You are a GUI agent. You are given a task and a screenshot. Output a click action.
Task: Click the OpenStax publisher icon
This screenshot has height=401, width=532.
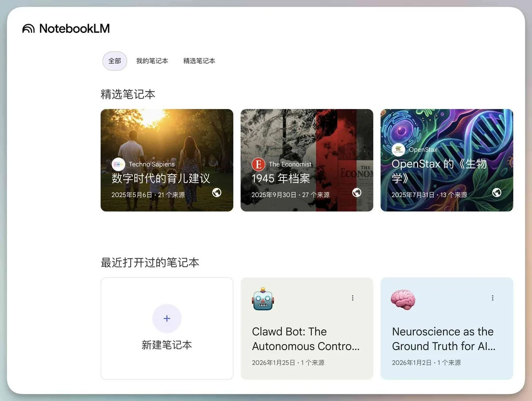tap(399, 149)
